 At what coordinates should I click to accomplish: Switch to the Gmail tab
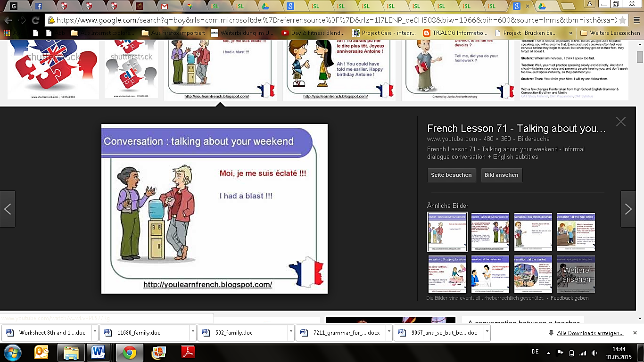point(164,6)
